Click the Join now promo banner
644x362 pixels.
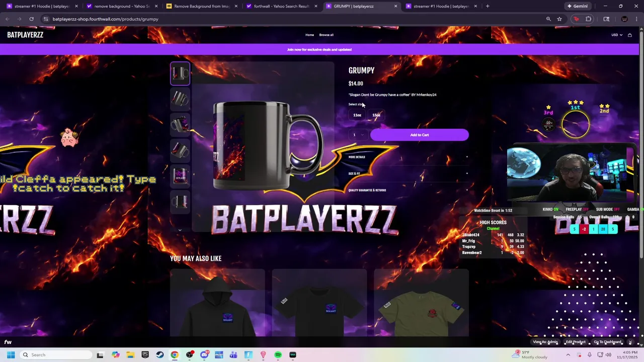319,50
